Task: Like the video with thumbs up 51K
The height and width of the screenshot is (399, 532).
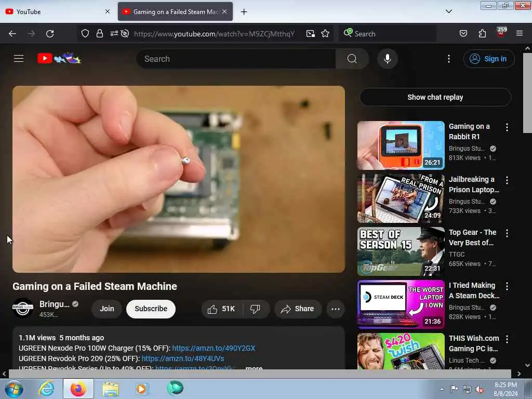Action: coord(221,309)
